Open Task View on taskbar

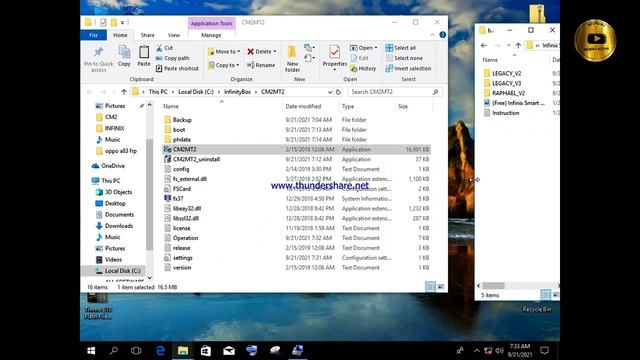(x=136, y=351)
